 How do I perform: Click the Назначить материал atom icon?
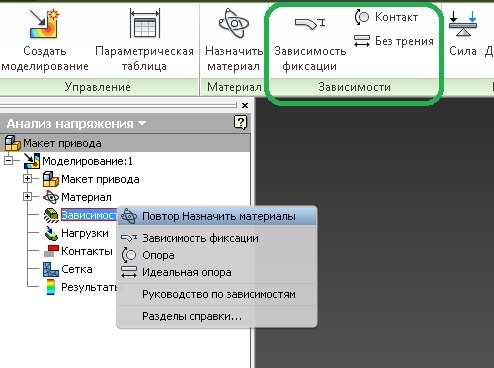tap(234, 23)
